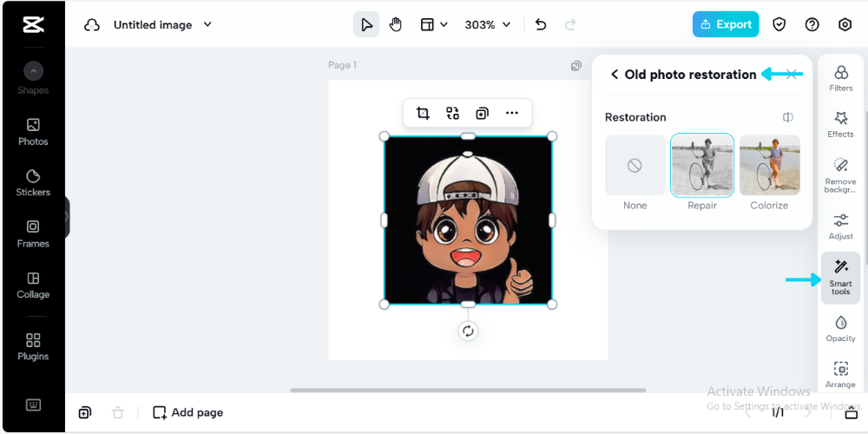The height and width of the screenshot is (434, 868).
Task: Click the horizontal canvas scrollbar
Action: pos(469,391)
